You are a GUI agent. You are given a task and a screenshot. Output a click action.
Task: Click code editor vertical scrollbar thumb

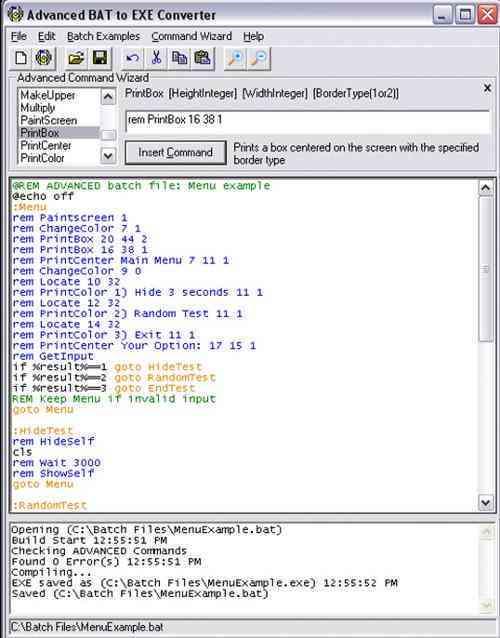coord(485,269)
